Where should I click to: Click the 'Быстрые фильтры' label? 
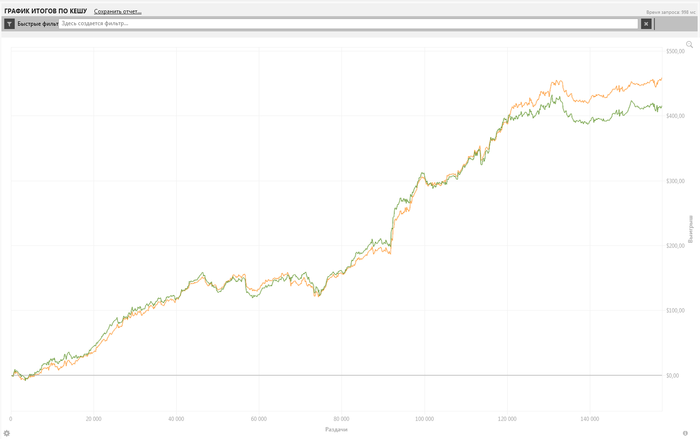tap(38, 24)
